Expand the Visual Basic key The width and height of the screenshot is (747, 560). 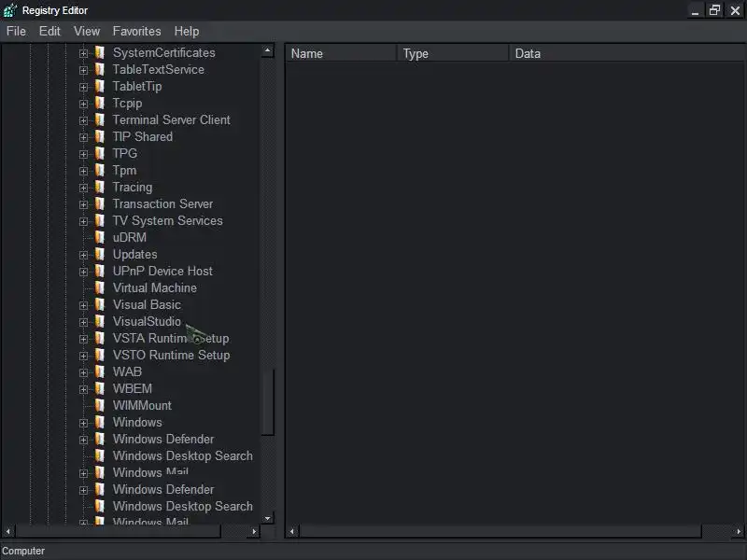(x=83, y=305)
